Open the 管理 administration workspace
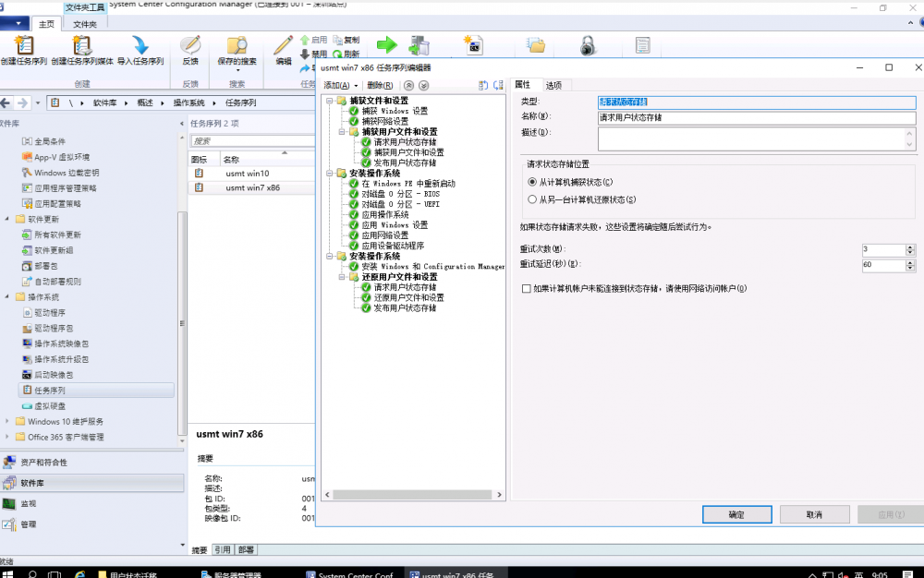Viewport: 924px width, 578px height. [x=91, y=524]
